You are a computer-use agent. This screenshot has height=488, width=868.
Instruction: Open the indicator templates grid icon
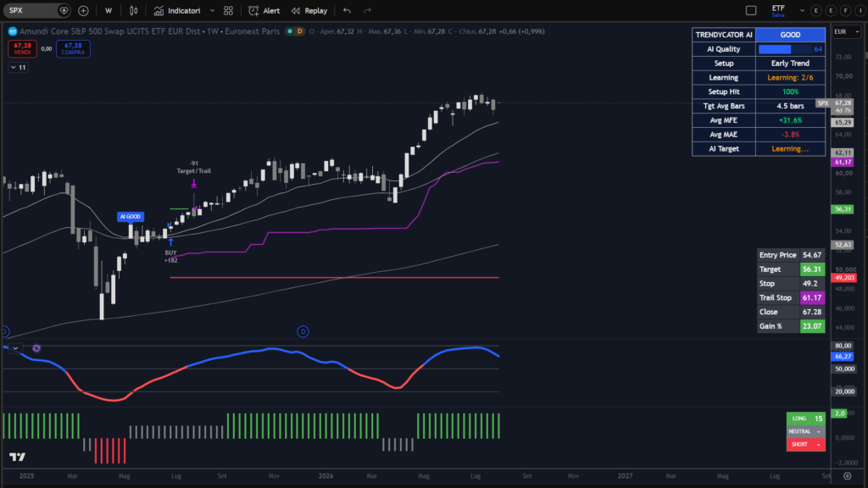[x=228, y=10]
